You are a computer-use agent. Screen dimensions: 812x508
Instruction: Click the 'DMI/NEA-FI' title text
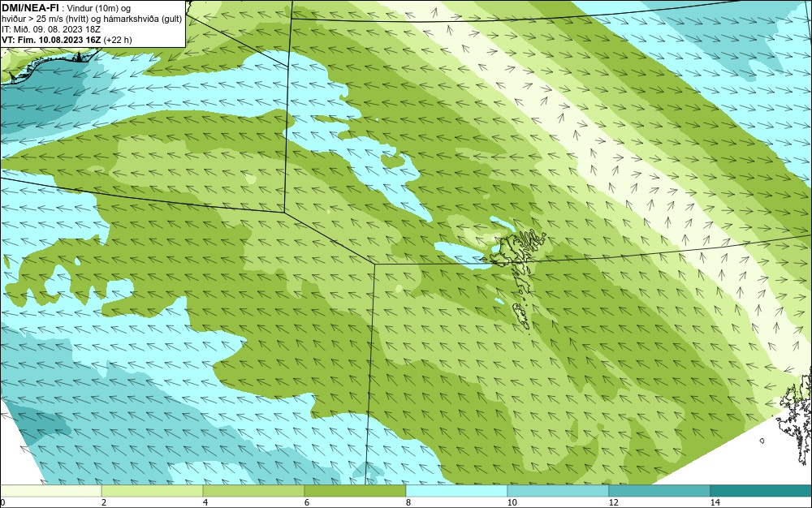pos(30,8)
